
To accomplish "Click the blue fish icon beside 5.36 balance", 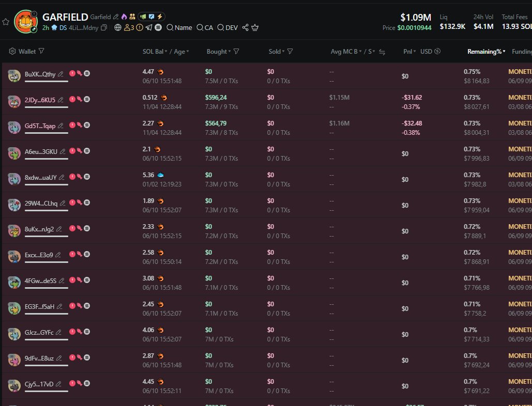I will click(x=160, y=175).
